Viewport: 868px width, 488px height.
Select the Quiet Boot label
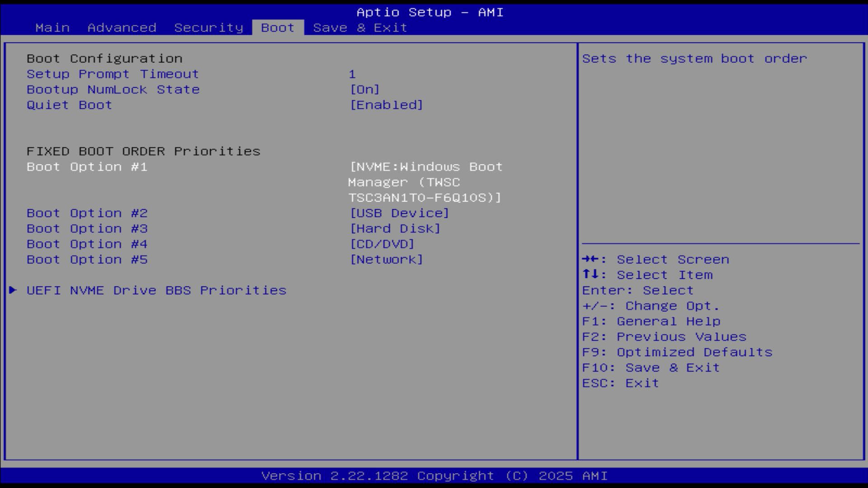tap(69, 105)
